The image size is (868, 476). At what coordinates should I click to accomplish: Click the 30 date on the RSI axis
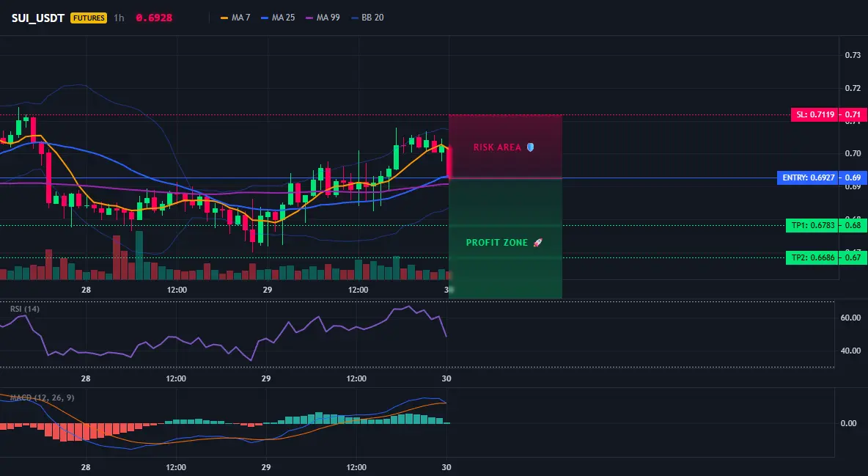pyautogui.click(x=446, y=378)
